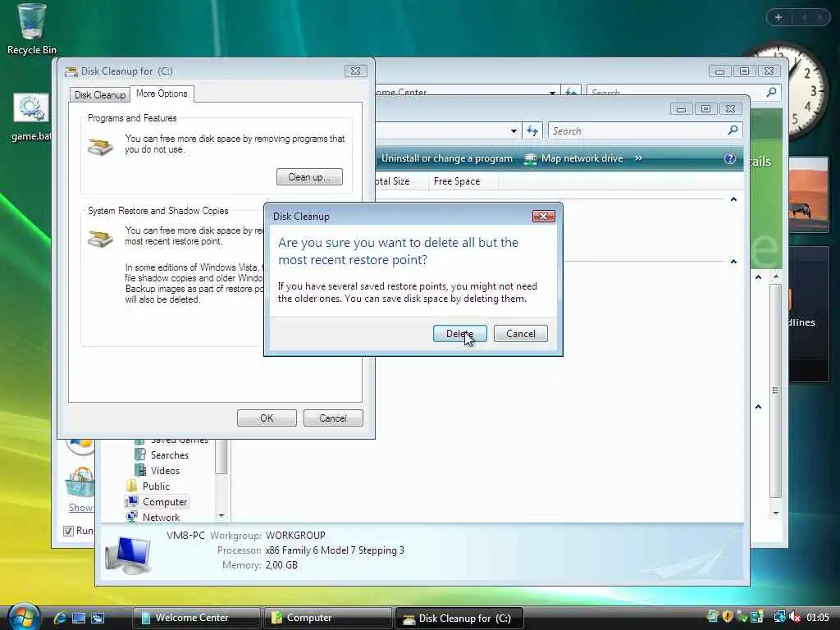Switch to Computer taskbar button
The height and width of the screenshot is (630, 840).
(x=327, y=618)
